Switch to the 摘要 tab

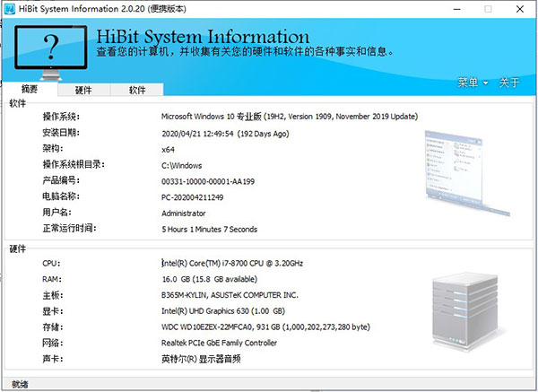[x=30, y=89]
